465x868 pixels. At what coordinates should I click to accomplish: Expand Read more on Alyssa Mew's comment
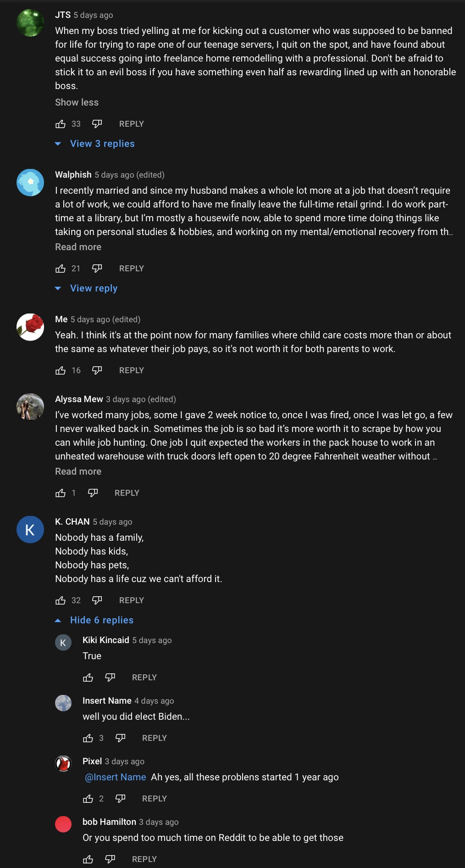pyautogui.click(x=78, y=471)
